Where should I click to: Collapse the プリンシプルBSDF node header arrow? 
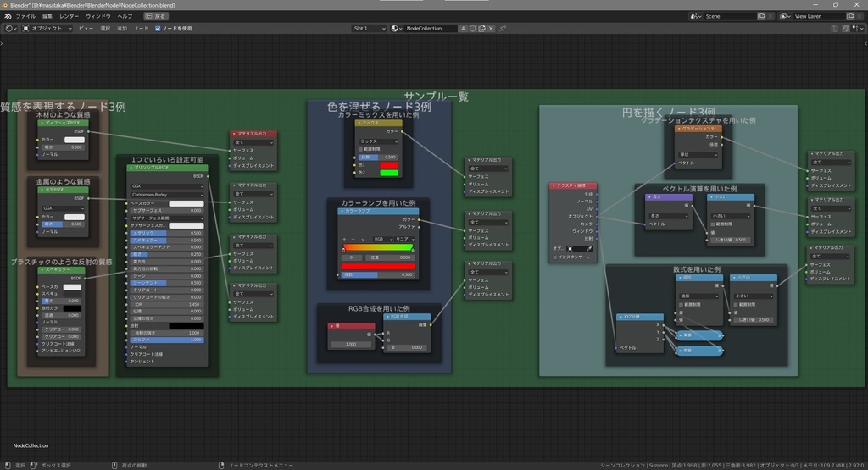(131, 168)
